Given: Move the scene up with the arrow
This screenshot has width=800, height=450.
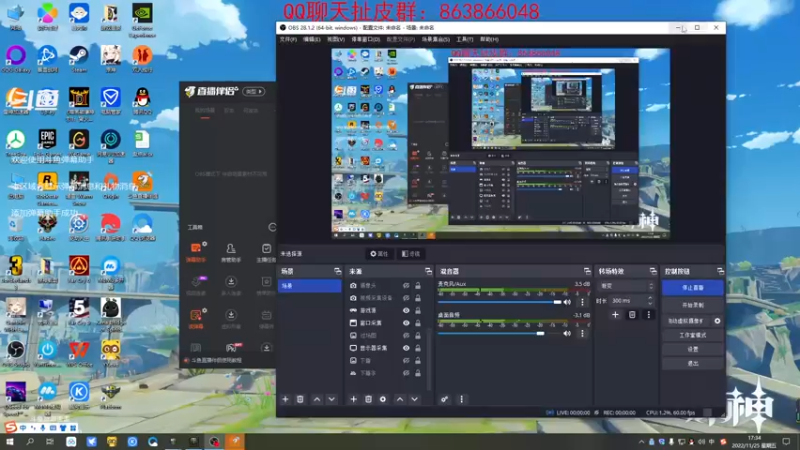Looking at the screenshot, I should coord(317,399).
